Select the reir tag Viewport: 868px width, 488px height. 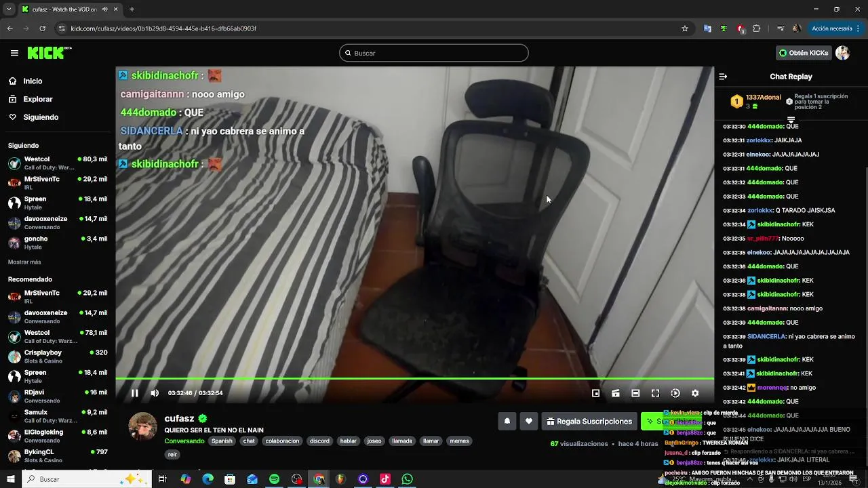click(172, 455)
